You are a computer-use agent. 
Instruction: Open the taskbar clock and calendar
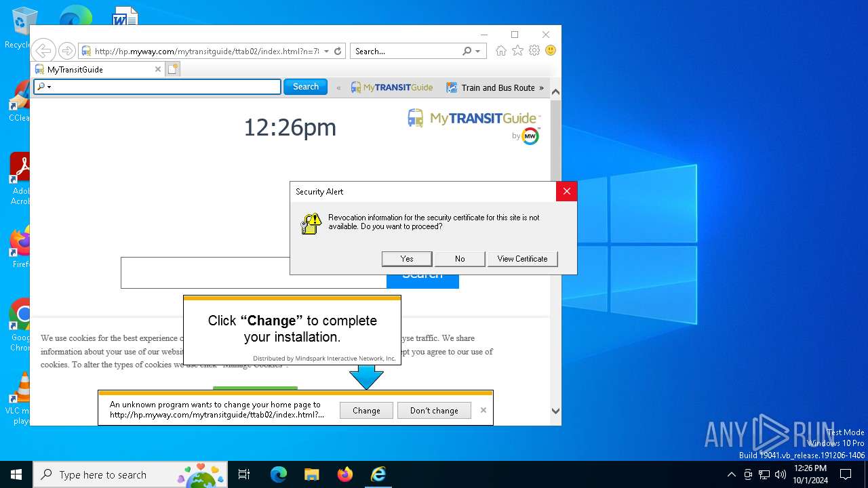point(810,474)
